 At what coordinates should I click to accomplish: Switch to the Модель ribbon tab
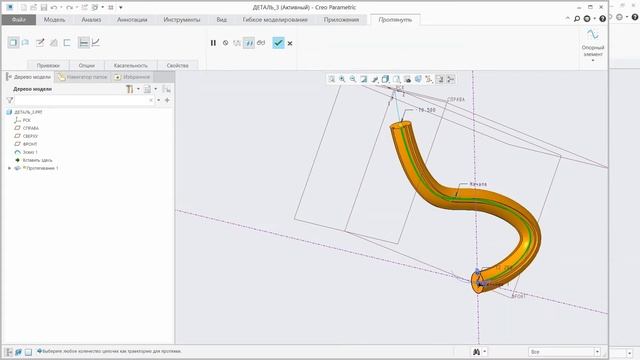[54, 20]
